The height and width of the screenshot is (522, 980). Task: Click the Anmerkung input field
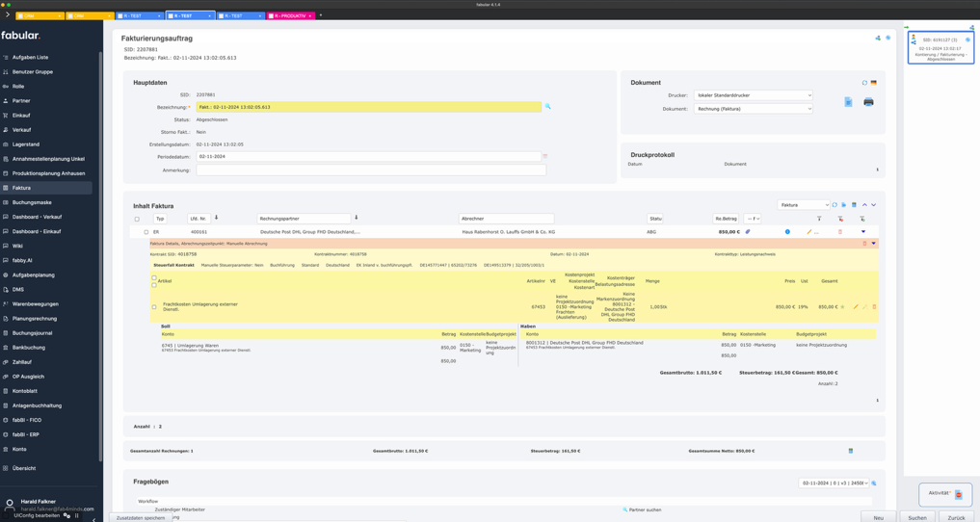coord(371,170)
